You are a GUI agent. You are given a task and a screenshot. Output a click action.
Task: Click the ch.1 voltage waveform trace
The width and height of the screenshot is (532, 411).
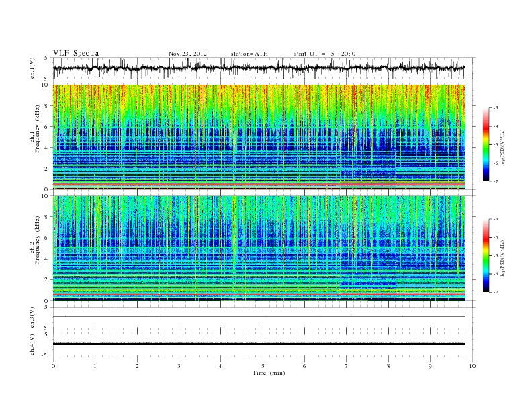coord(259,68)
